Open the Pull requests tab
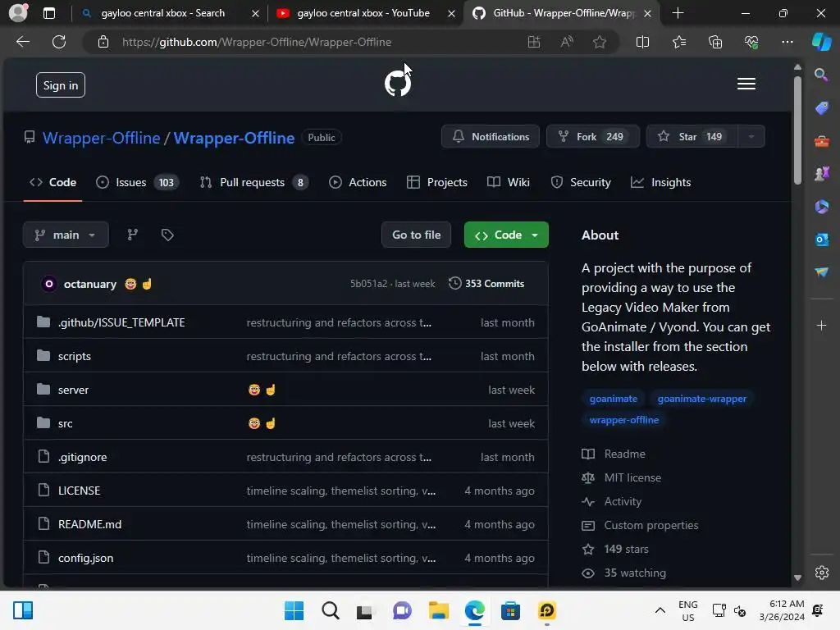The image size is (840, 630). point(254,182)
